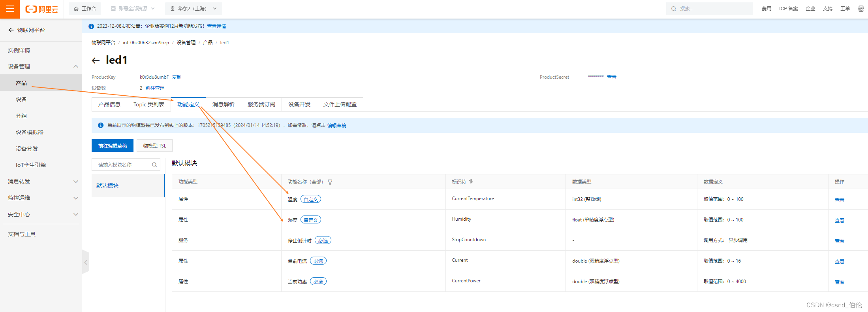868x312 pixels.
Task: Switch to the 服务端订阅 tab
Action: 261,104
